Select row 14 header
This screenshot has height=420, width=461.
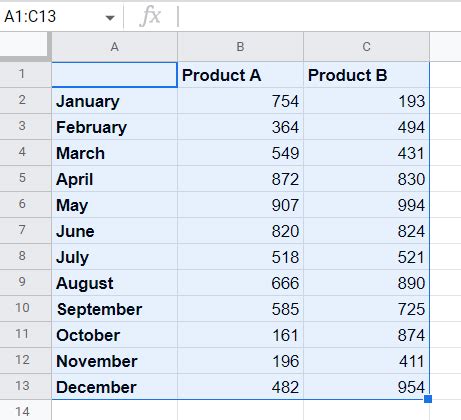[25, 411]
